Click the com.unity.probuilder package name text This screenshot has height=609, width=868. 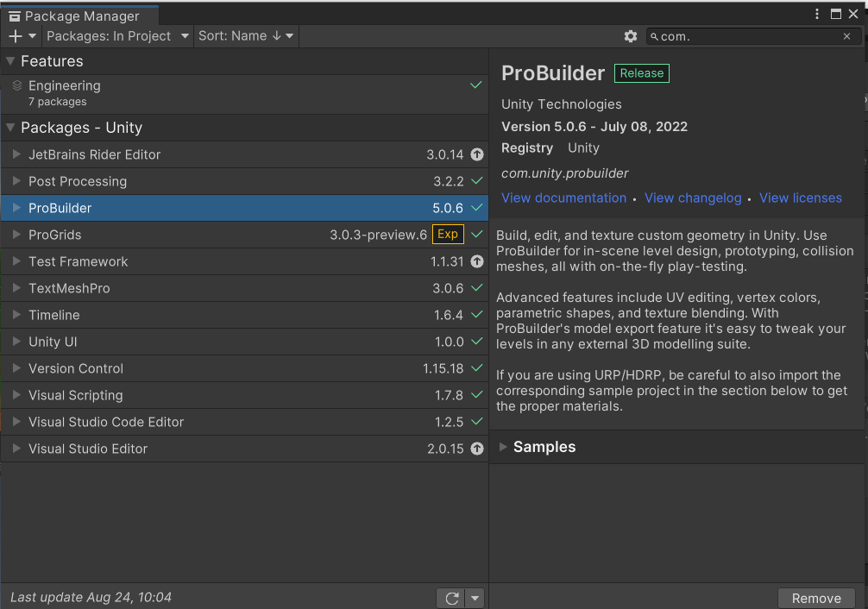tap(564, 173)
